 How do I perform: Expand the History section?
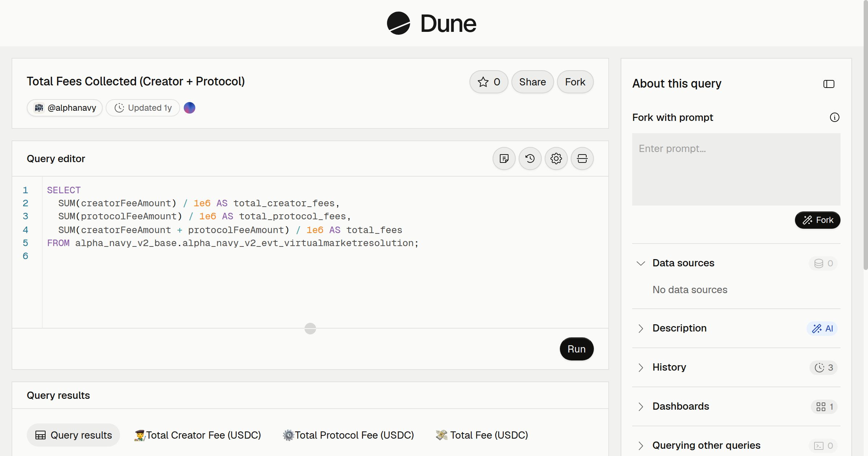tap(641, 367)
